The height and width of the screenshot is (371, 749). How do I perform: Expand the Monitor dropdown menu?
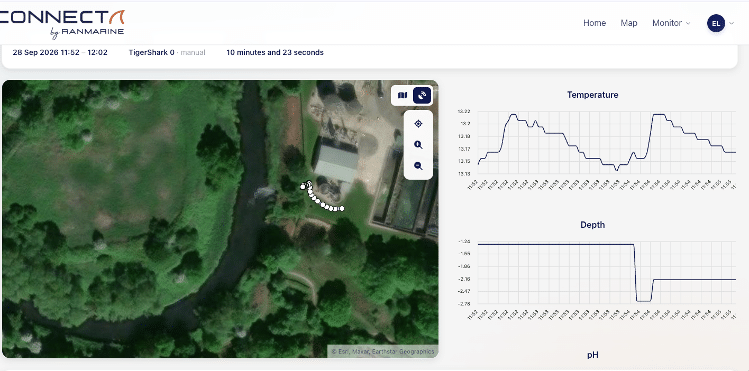pos(671,23)
